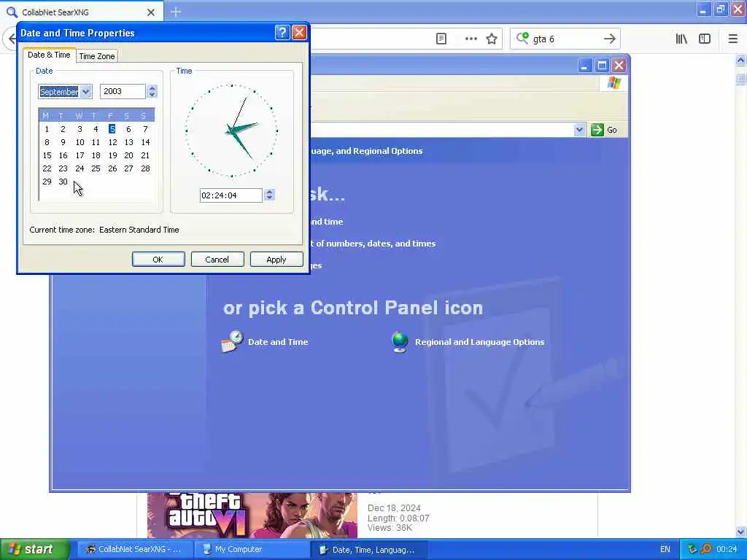Open the browser Library icon
Image resolution: width=747 pixels, height=560 pixels.
[681, 39]
